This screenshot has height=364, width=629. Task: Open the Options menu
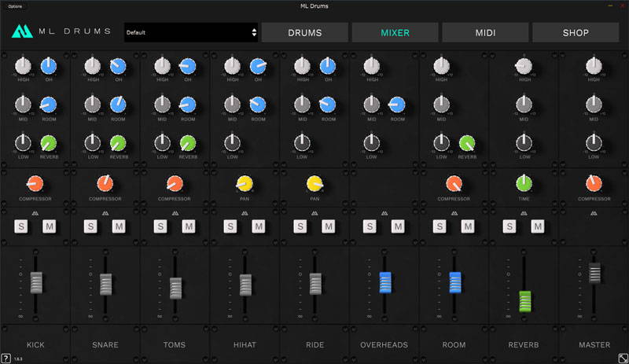click(15, 6)
